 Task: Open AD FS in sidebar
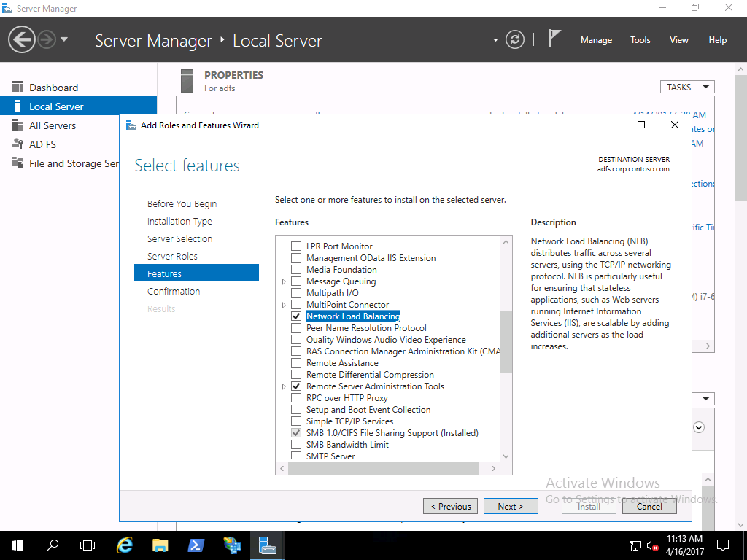pos(42,144)
